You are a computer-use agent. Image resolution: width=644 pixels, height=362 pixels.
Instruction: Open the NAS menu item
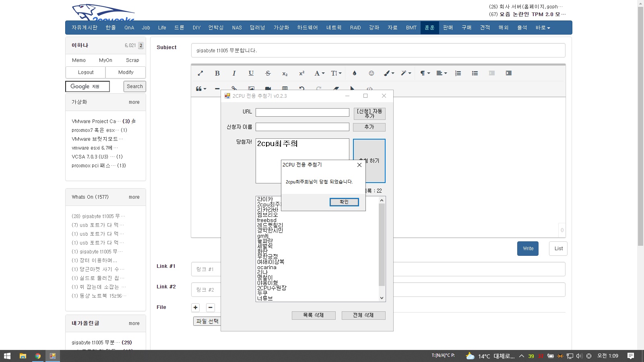pyautogui.click(x=237, y=28)
